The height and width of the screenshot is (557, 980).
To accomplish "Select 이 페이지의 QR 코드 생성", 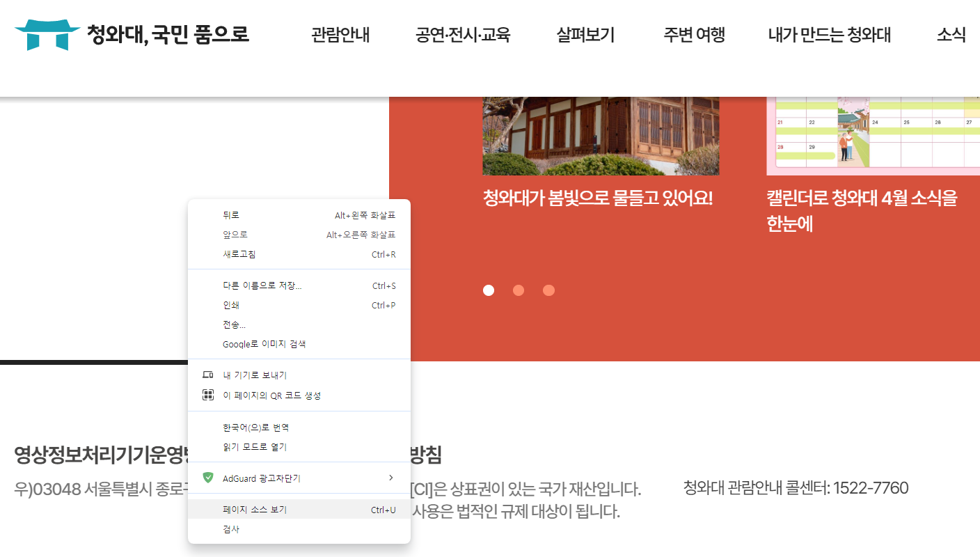I will 299,395.
